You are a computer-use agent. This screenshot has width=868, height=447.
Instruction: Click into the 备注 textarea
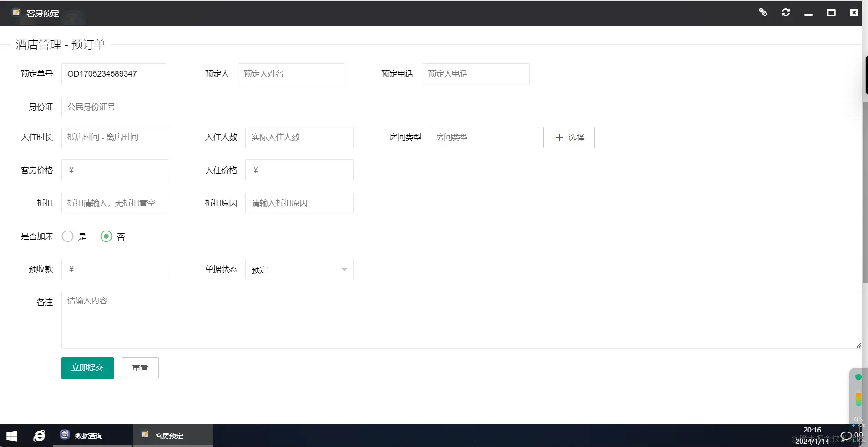[x=461, y=320]
